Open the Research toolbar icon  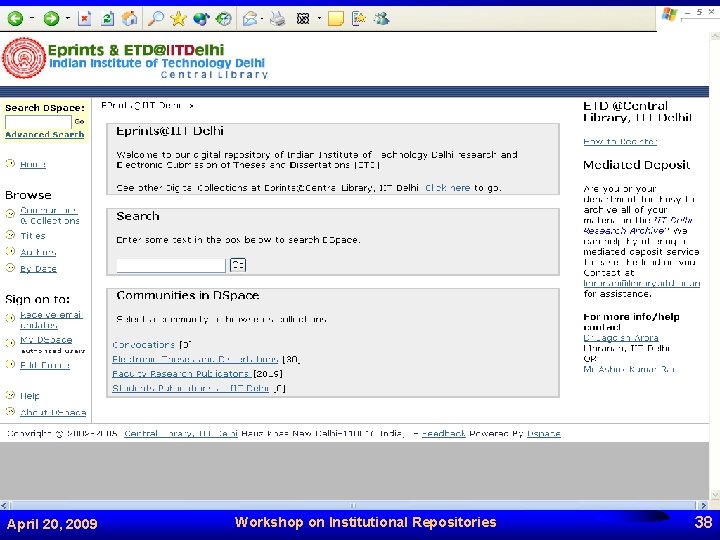coord(359,19)
